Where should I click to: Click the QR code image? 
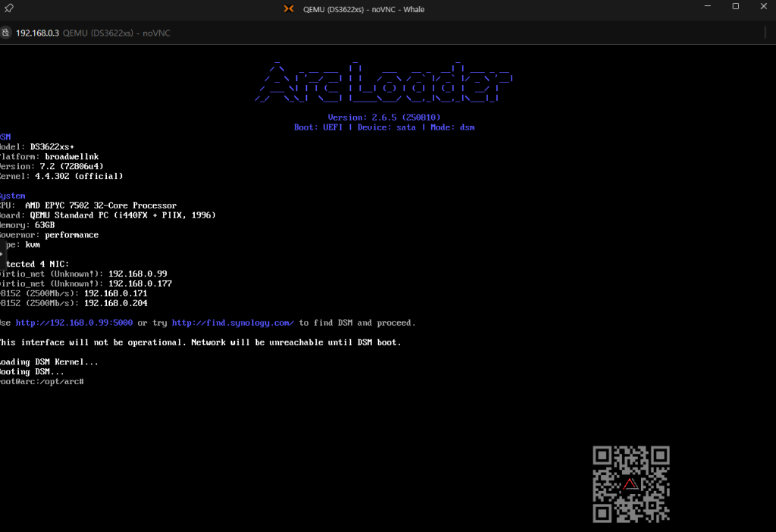click(x=630, y=484)
